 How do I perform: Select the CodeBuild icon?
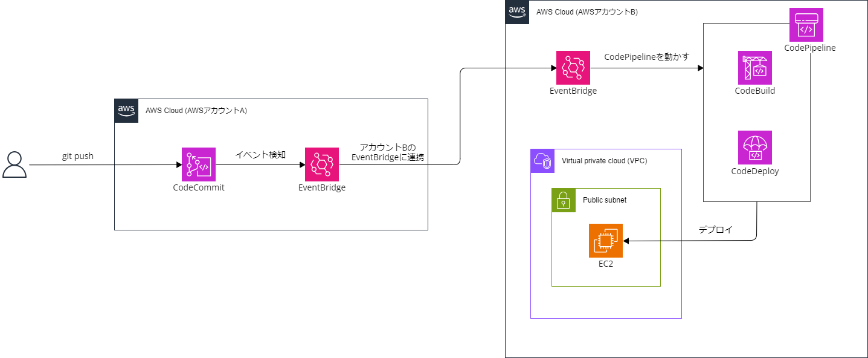(x=754, y=68)
